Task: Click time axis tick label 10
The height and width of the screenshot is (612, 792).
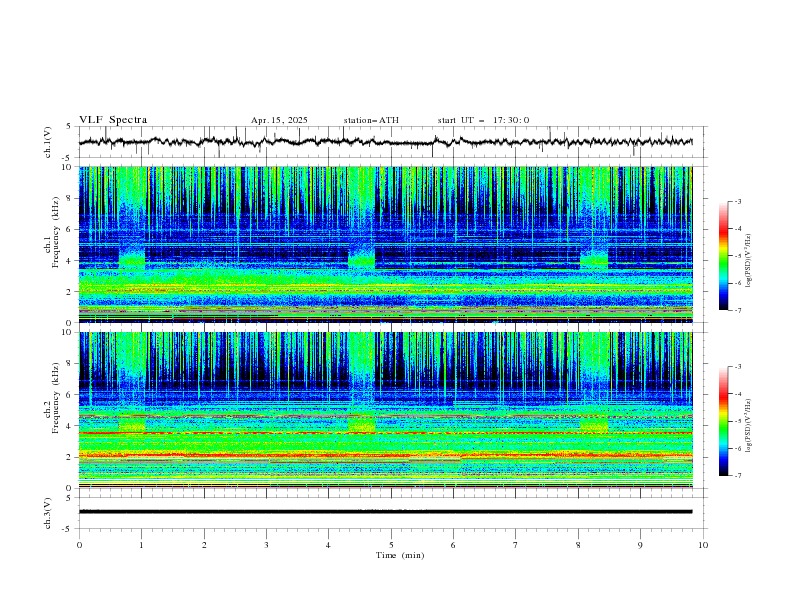Action: pos(703,545)
